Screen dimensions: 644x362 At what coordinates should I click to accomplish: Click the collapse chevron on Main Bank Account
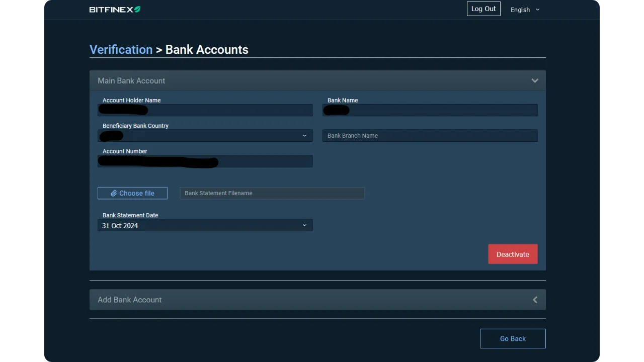[535, 80]
